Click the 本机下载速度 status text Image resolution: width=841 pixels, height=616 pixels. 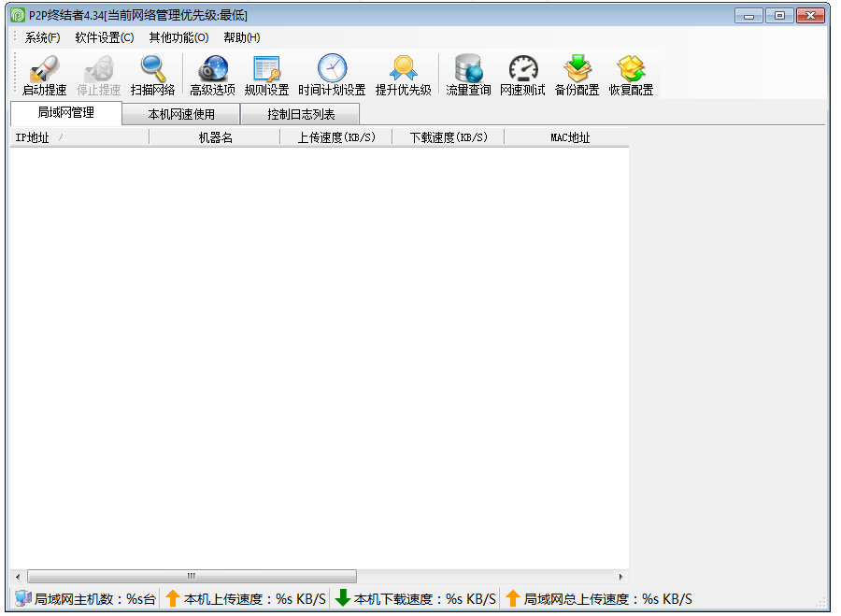tap(425, 599)
